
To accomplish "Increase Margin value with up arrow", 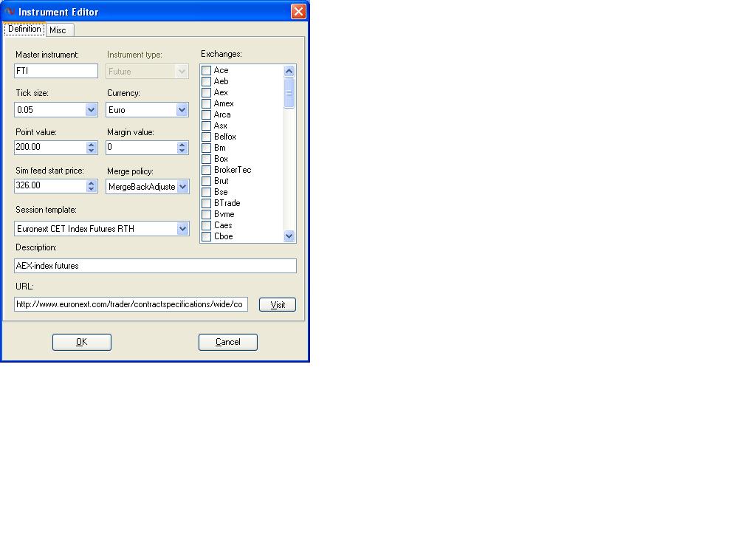I will pos(182,144).
